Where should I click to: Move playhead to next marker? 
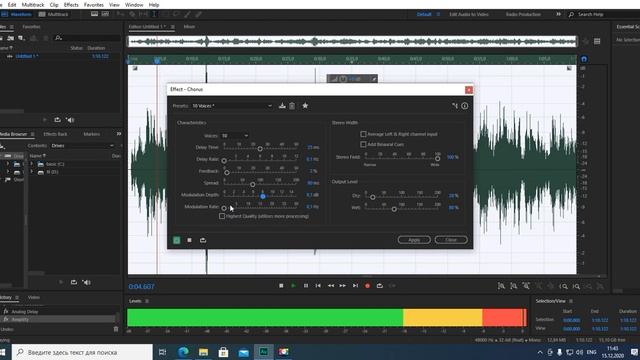coord(355,286)
